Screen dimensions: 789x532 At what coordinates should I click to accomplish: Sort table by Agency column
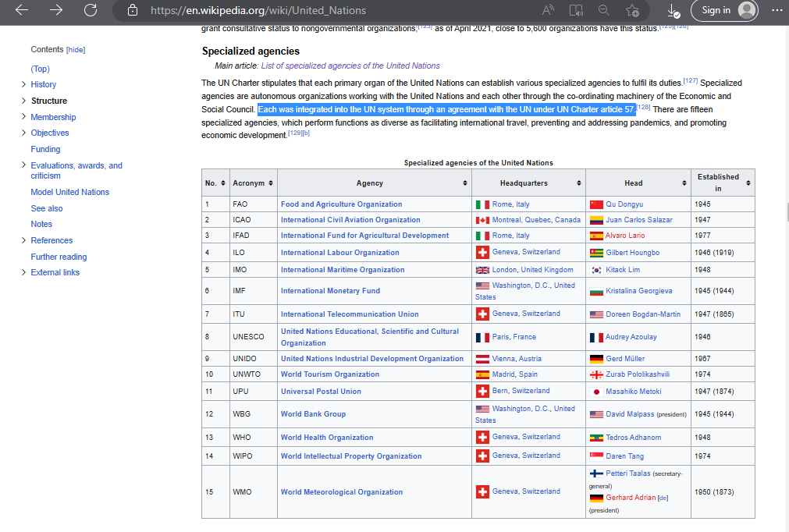click(465, 183)
